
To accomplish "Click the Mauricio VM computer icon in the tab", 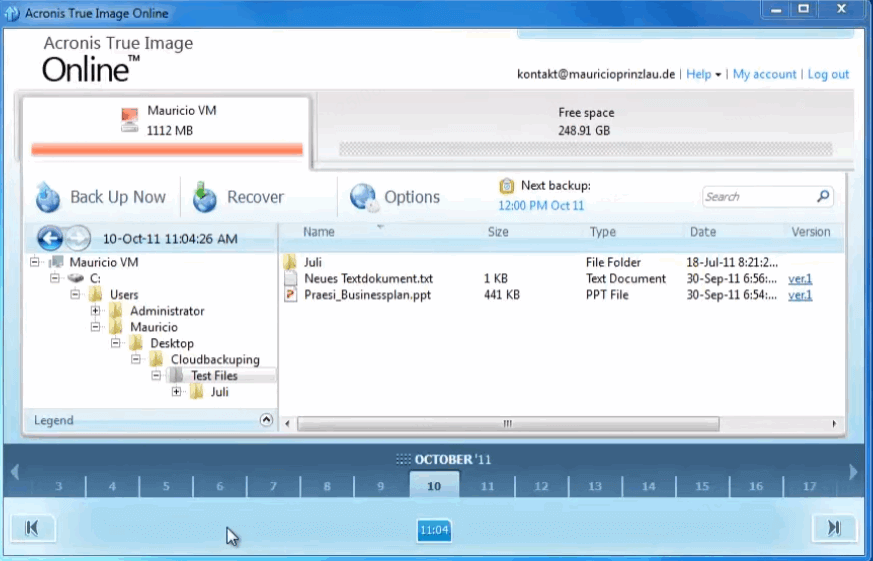I will click(x=129, y=120).
